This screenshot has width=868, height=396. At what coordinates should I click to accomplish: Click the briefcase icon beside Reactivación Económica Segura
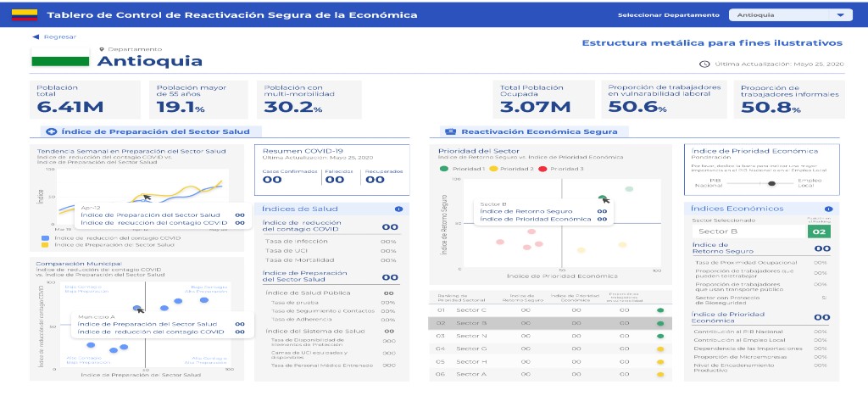point(451,131)
